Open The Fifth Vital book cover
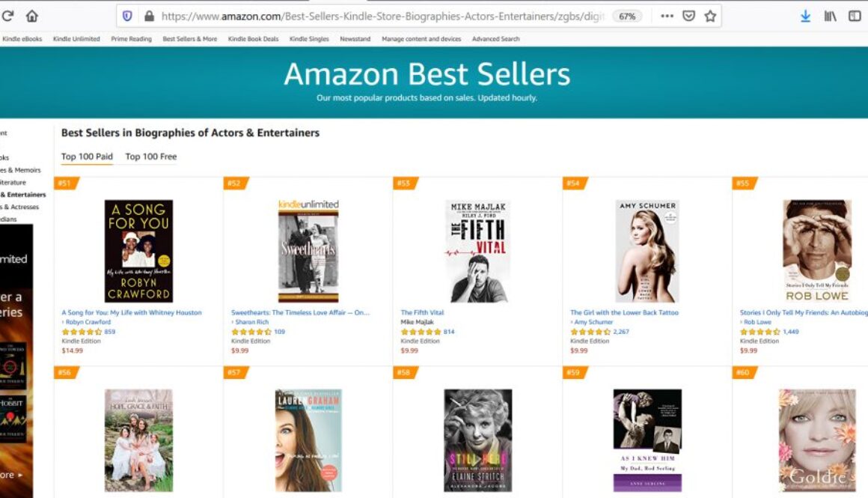Image resolution: width=868 pixels, height=498 pixels. (477, 251)
